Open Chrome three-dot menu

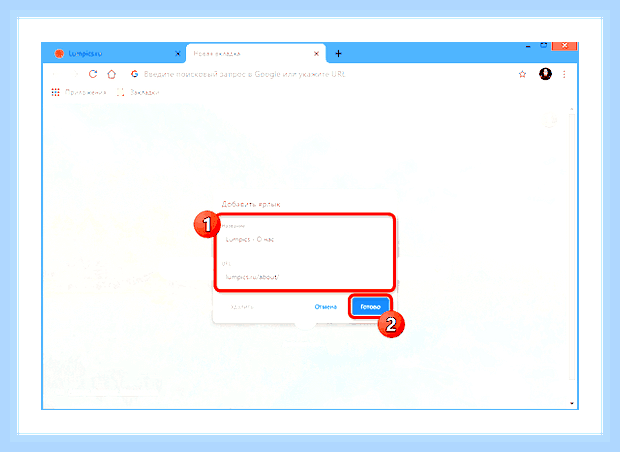pos(564,74)
